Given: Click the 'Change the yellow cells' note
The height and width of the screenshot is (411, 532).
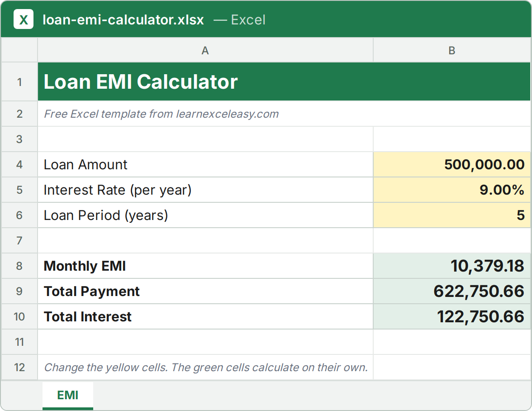Looking at the screenshot, I should pos(205,367).
